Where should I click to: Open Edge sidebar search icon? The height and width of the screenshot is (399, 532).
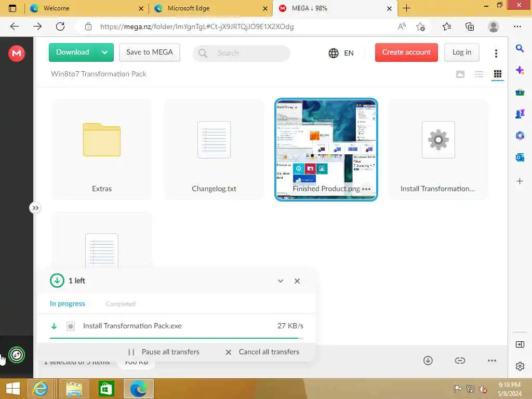point(520,48)
